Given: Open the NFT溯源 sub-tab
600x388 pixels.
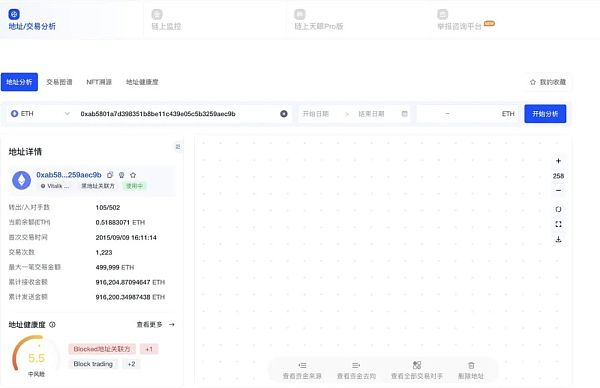Looking at the screenshot, I should point(99,82).
